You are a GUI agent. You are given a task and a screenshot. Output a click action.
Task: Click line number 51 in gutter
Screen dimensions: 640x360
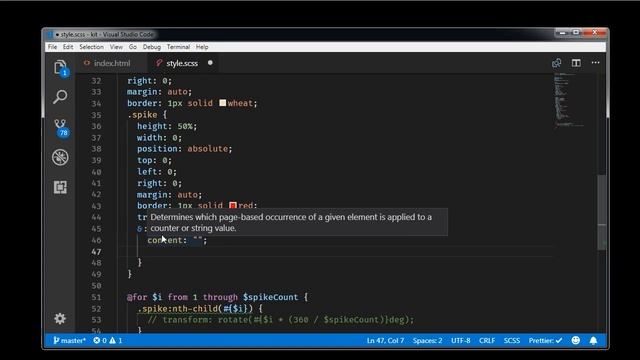coord(96,297)
